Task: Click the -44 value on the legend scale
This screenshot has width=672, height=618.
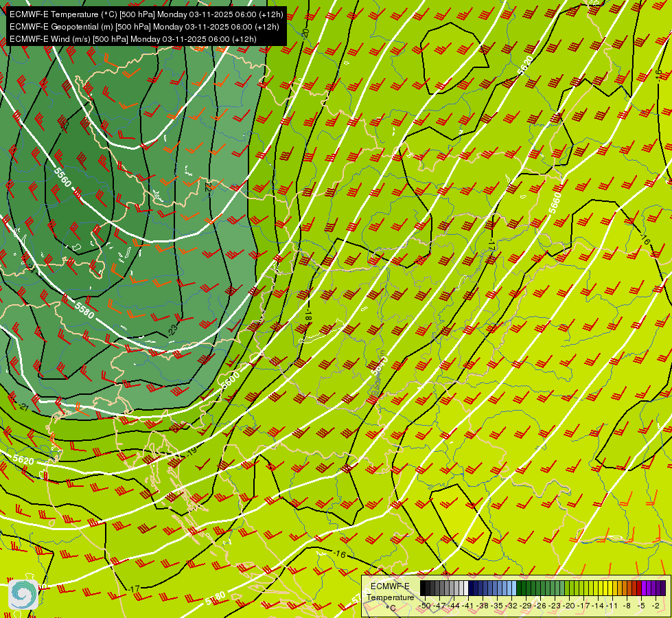Action: pos(454,606)
